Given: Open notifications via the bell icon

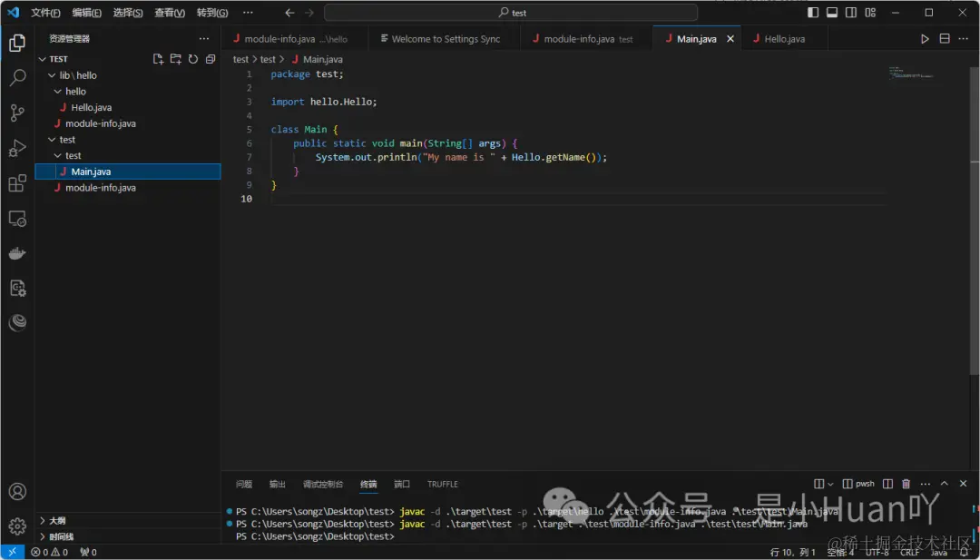Looking at the screenshot, I should [963, 553].
